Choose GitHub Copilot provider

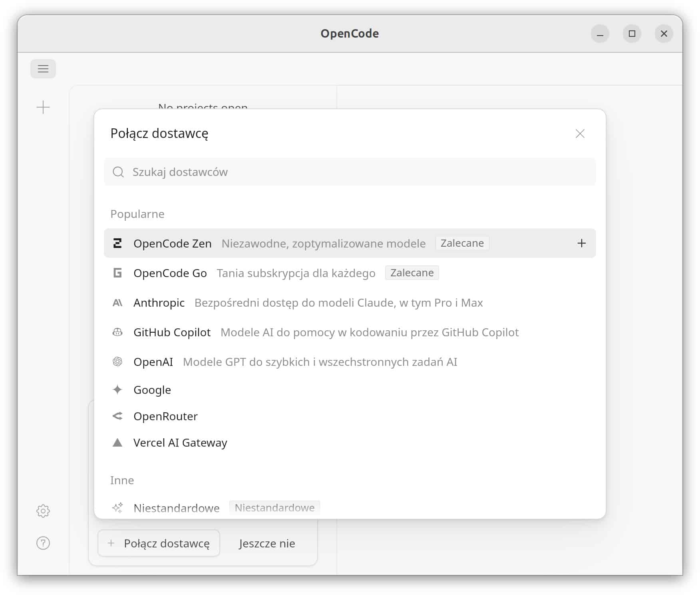pos(350,332)
